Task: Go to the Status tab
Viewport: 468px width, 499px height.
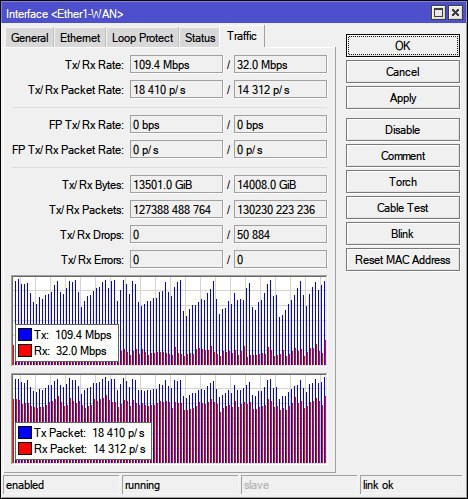Action: pos(200,37)
